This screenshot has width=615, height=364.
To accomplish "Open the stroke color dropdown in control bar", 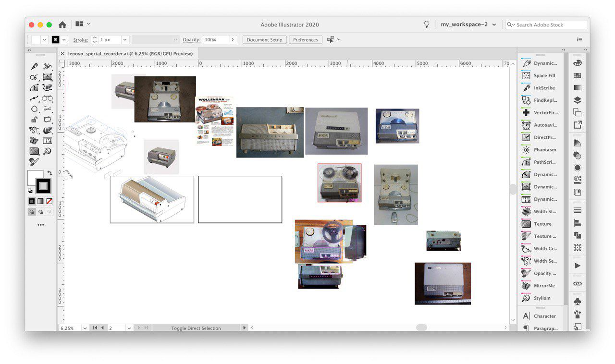I will point(64,40).
